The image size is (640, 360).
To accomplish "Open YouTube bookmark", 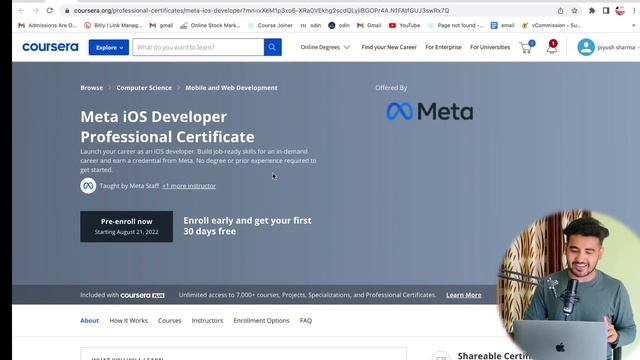I will [404, 25].
